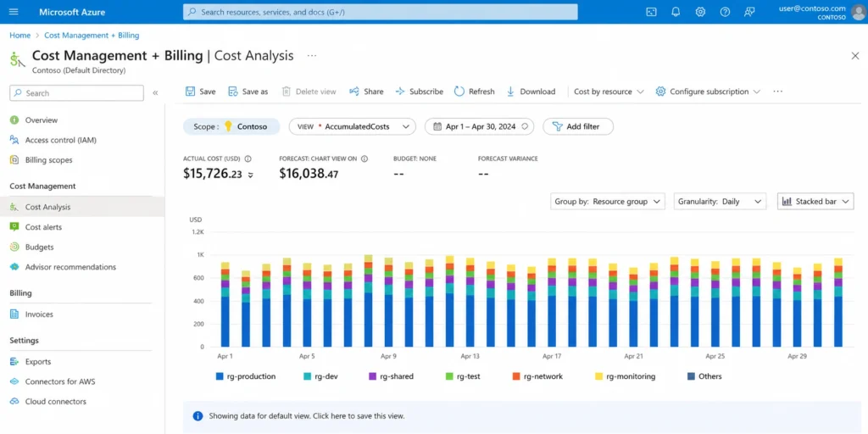Click the Share icon
The width and height of the screenshot is (868, 434).
[354, 92]
